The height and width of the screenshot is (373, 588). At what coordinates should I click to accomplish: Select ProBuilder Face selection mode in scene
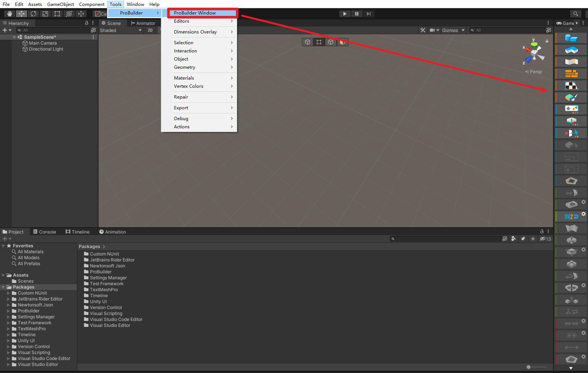tap(342, 42)
